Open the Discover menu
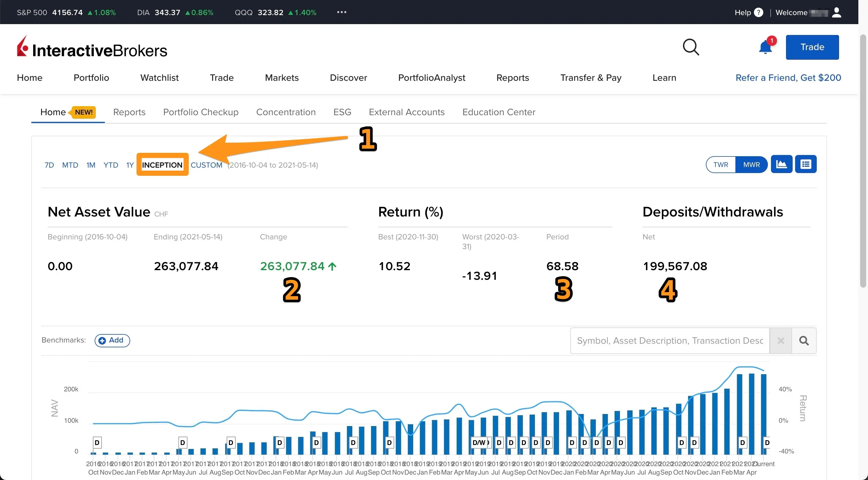The image size is (868, 480). click(348, 77)
